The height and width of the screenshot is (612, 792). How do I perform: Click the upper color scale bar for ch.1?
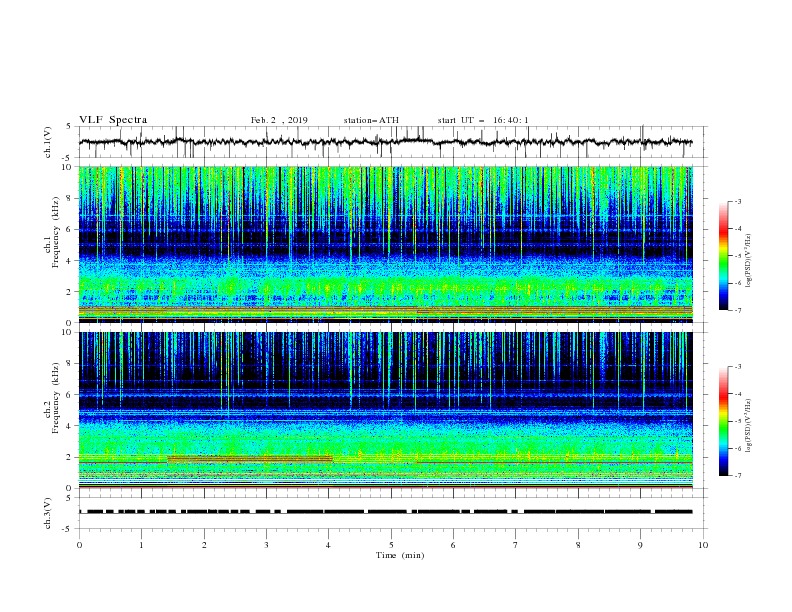click(723, 256)
